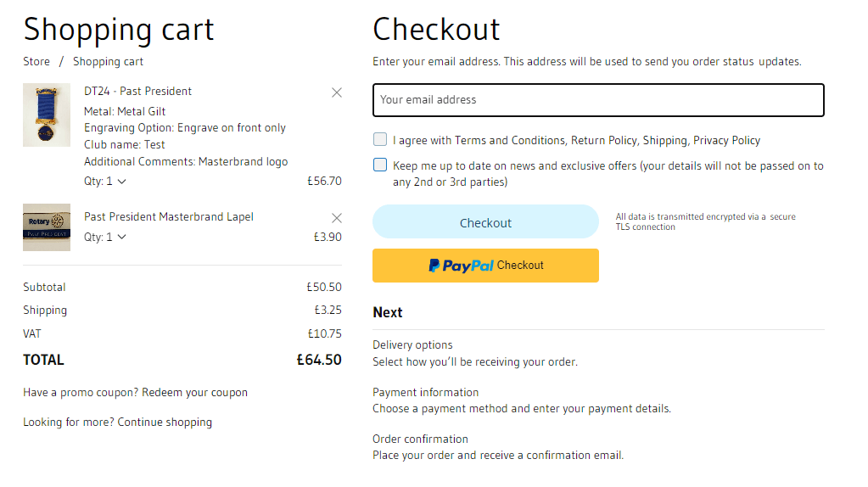The height and width of the screenshot is (487, 868).
Task: Open Past President Masterbrand Lapel title link
Action: pyautogui.click(x=169, y=217)
